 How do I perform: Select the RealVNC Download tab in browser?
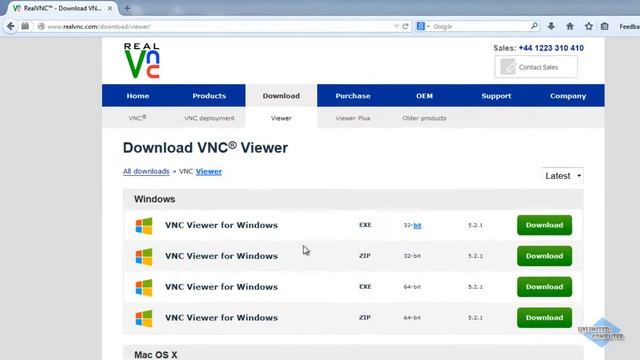pos(61,8)
